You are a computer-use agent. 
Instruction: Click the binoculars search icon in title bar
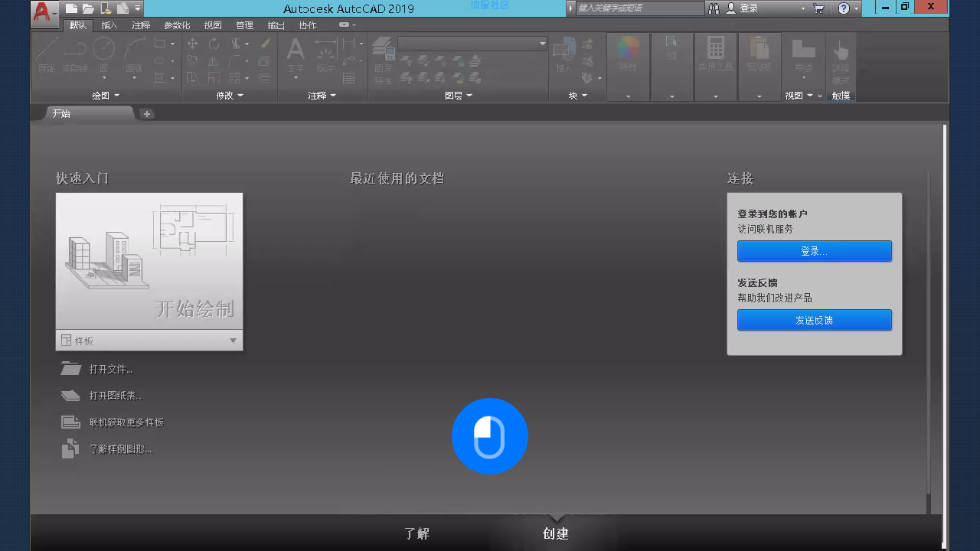pyautogui.click(x=714, y=8)
